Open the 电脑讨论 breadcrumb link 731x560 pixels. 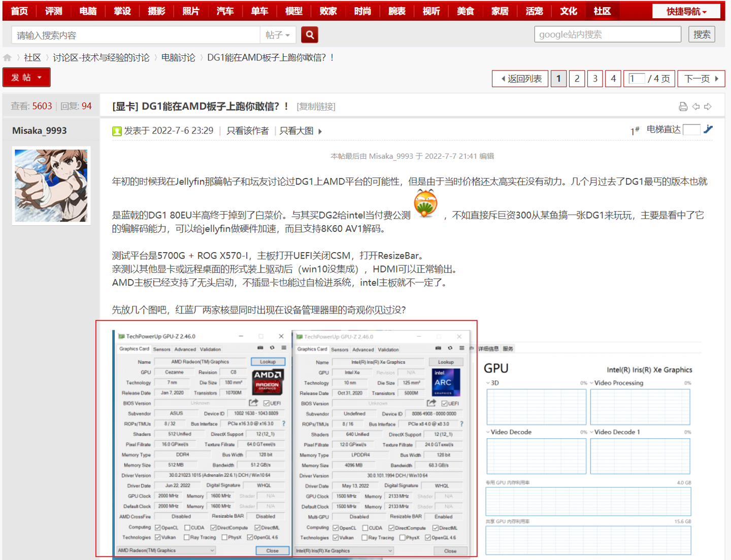click(x=178, y=58)
